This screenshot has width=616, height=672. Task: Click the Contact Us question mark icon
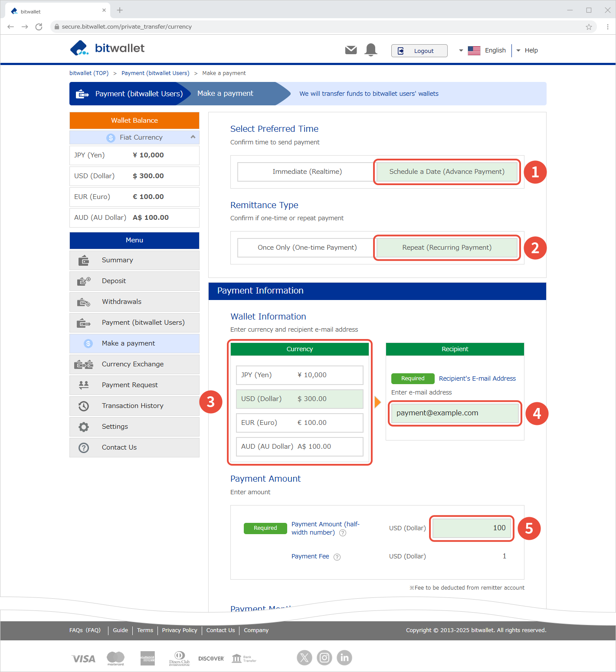(x=84, y=447)
